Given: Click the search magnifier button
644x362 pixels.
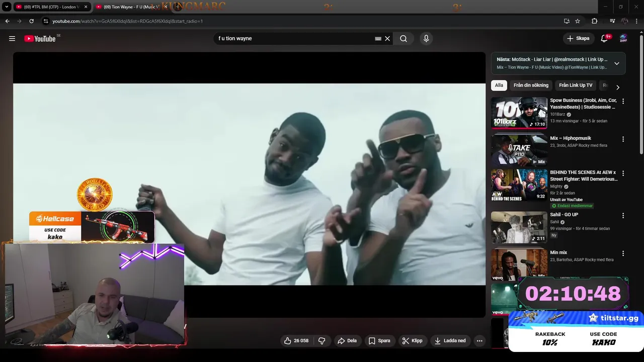Looking at the screenshot, I should [404, 39].
